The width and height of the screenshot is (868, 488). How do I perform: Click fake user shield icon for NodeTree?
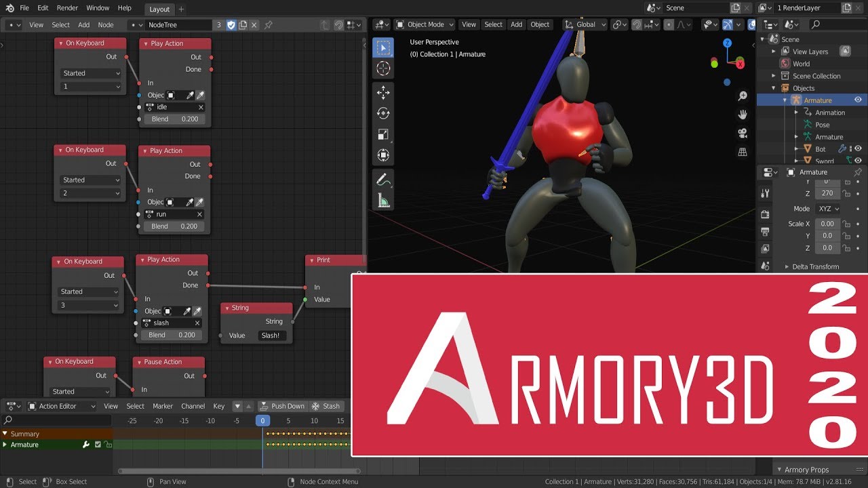(x=231, y=24)
